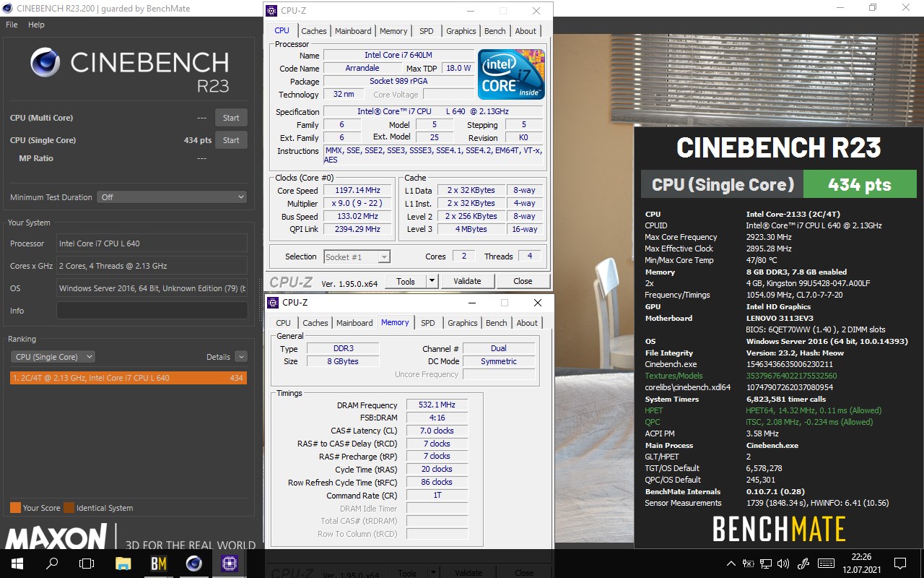Image resolution: width=924 pixels, height=578 pixels.
Task: Show hidden system tray icons
Action: (731, 564)
